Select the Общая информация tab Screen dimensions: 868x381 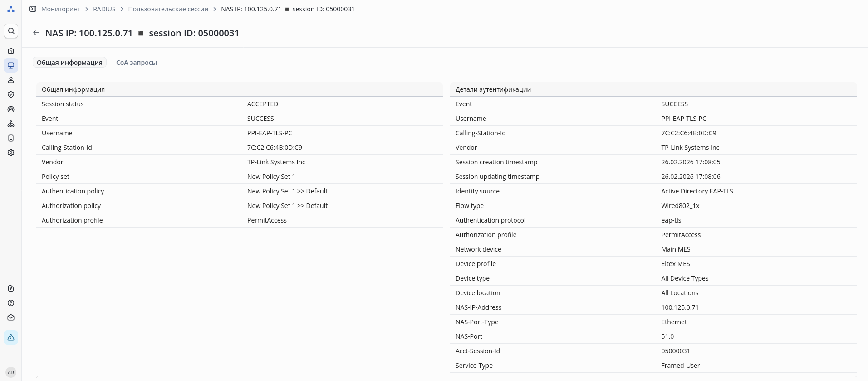69,63
